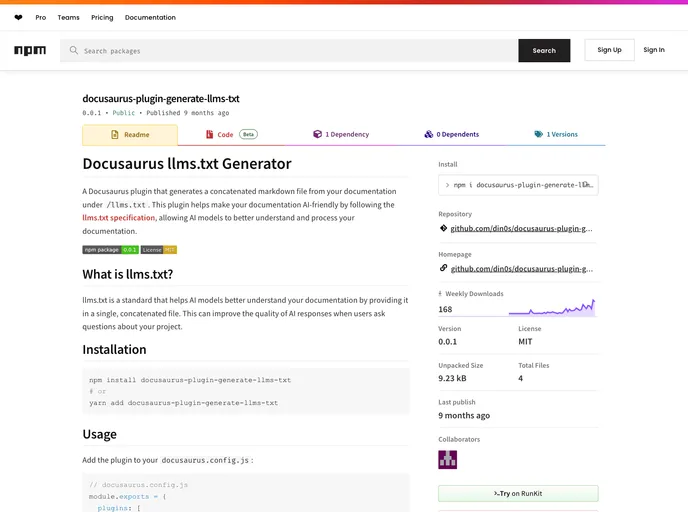Click the weekly downloads sparkline chart
Viewport: 688px width, 512px height.
pos(552,308)
